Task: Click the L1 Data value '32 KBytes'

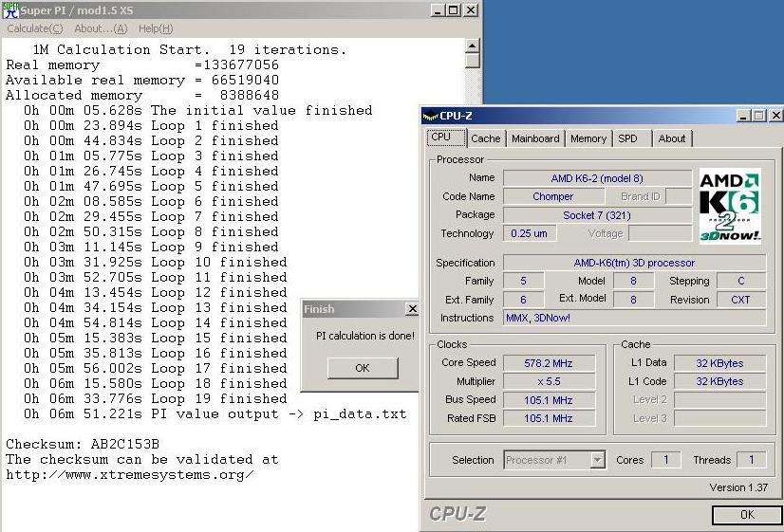Action: tap(719, 363)
